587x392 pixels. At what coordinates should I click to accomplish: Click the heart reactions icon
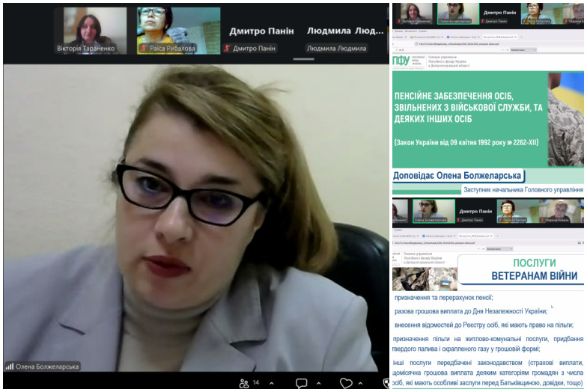[346, 383]
